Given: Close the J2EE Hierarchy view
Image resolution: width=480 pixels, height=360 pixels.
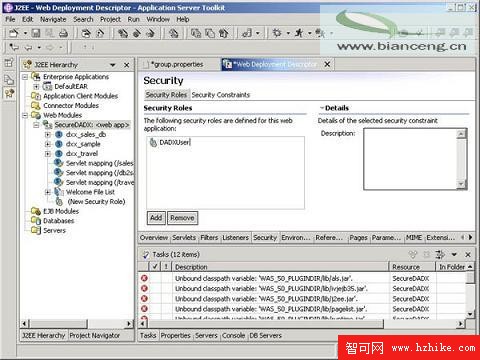Looking at the screenshot, I should pyautogui.click(x=127, y=65).
